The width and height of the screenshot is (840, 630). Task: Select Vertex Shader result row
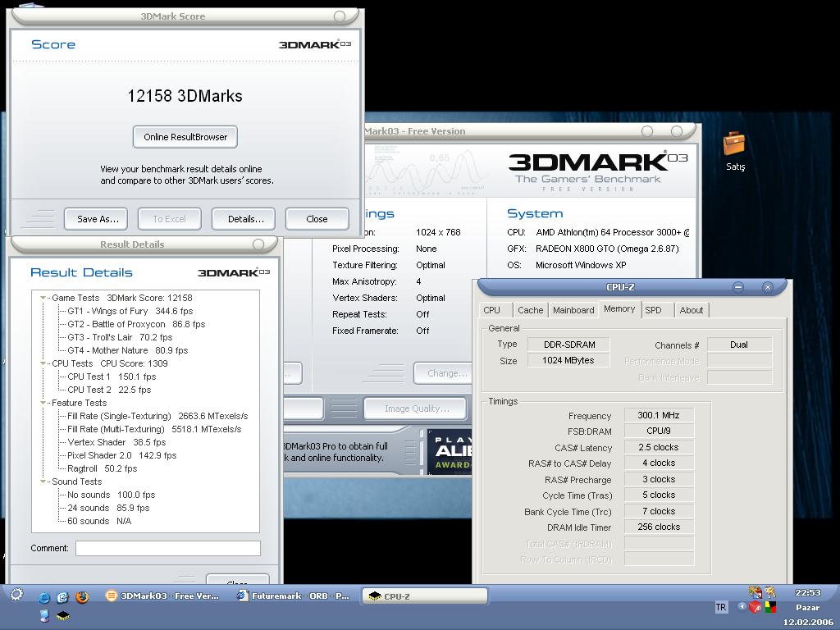click(x=116, y=442)
